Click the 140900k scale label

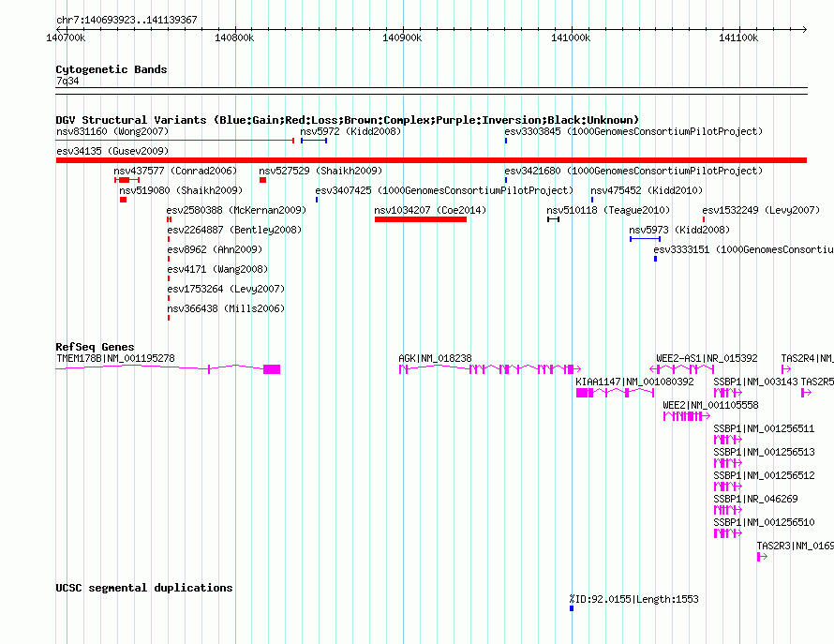click(x=402, y=38)
